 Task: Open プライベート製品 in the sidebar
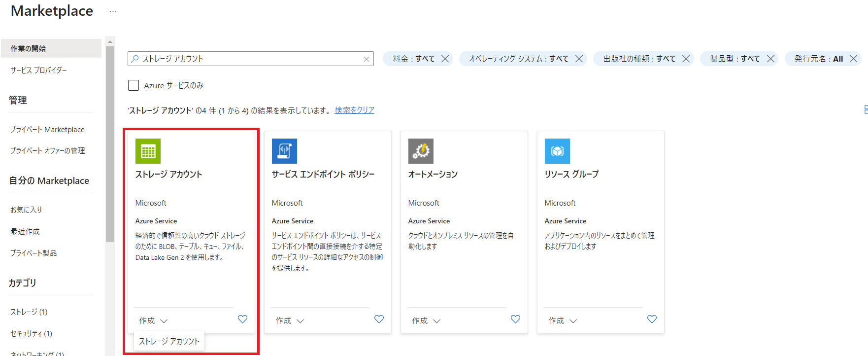pyautogui.click(x=33, y=253)
